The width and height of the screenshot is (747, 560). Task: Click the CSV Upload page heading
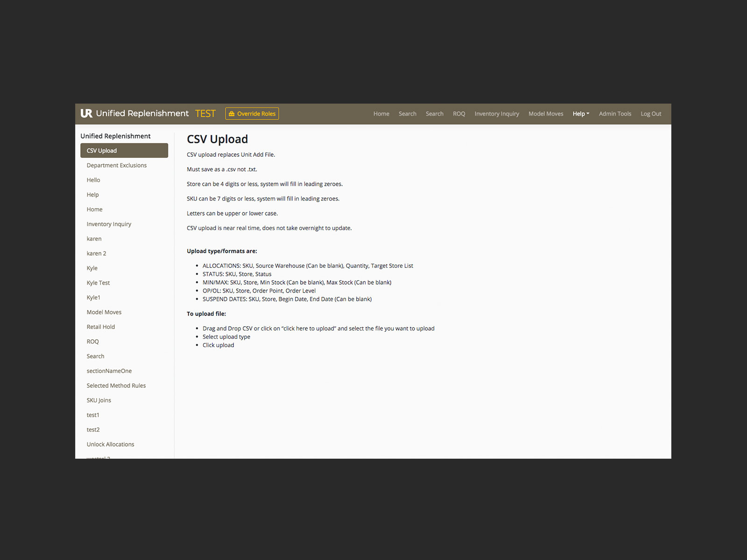click(x=218, y=139)
